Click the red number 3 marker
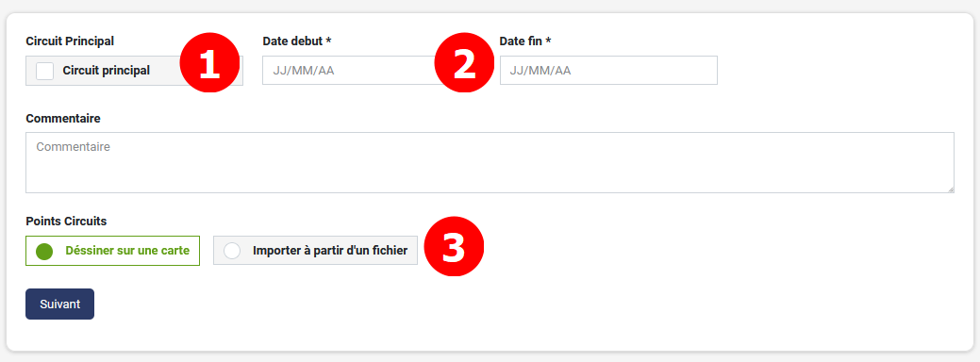This screenshot has height=362, width=980. tap(455, 247)
